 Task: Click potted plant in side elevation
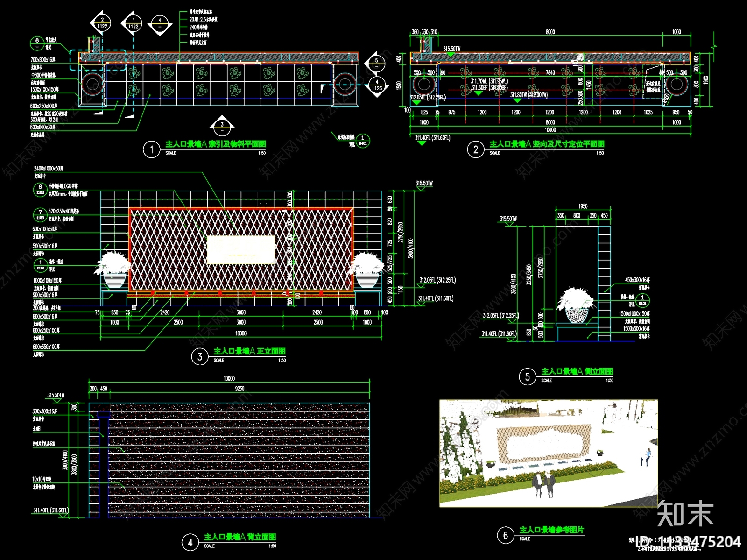(x=577, y=305)
